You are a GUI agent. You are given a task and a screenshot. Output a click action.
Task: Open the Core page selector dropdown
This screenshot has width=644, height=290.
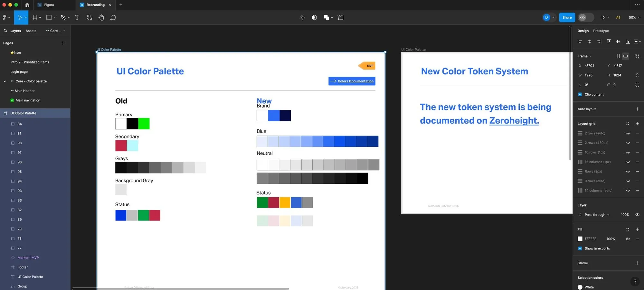56,31
